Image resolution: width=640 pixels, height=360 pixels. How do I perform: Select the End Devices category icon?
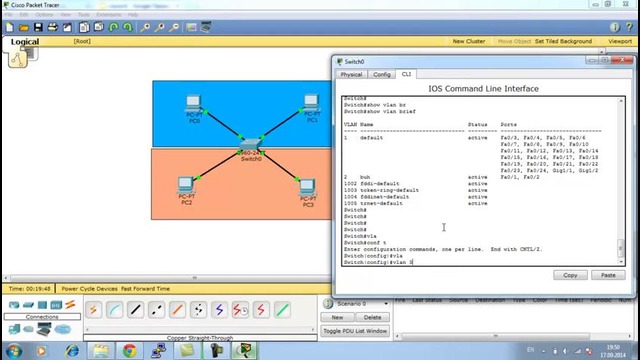(14, 329)
